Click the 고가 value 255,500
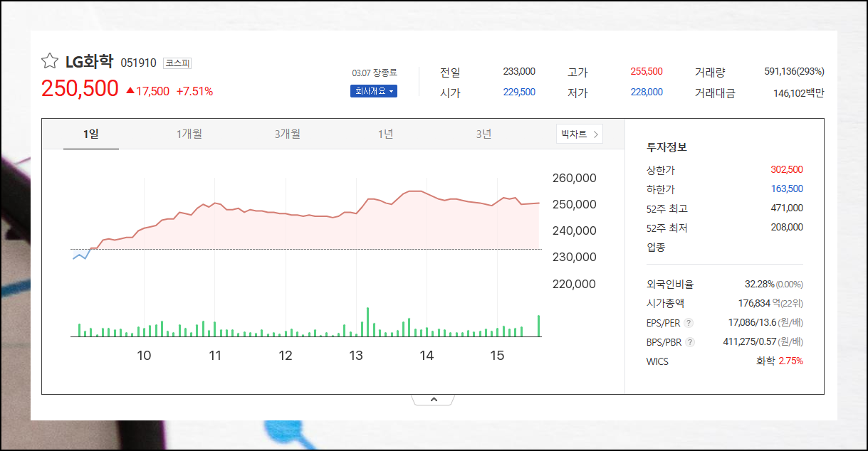 point(647,72)
